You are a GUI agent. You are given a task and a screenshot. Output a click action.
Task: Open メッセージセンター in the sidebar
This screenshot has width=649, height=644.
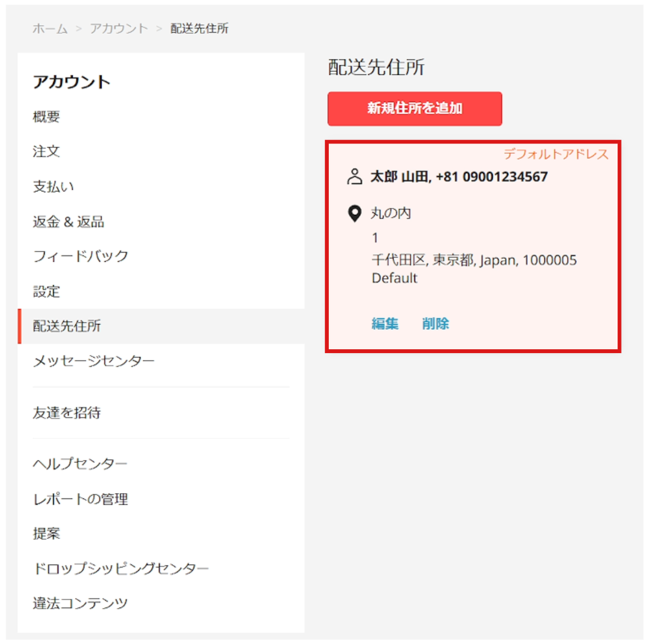94,361
